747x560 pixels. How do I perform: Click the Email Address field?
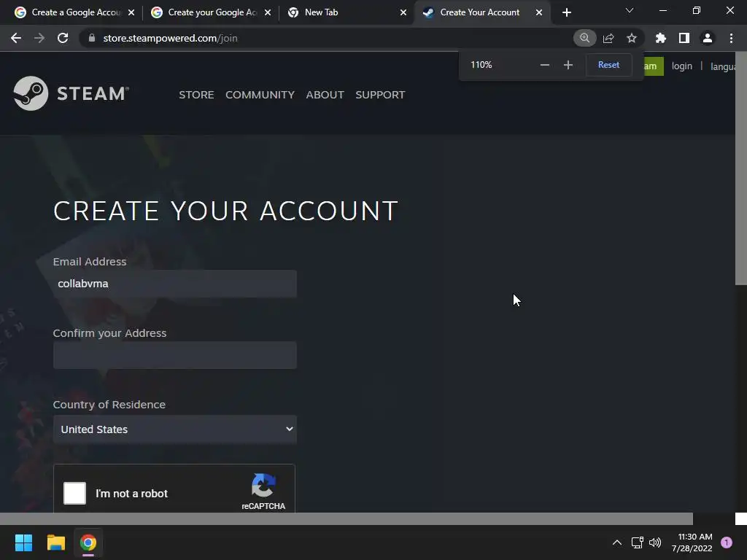[175, 284]
